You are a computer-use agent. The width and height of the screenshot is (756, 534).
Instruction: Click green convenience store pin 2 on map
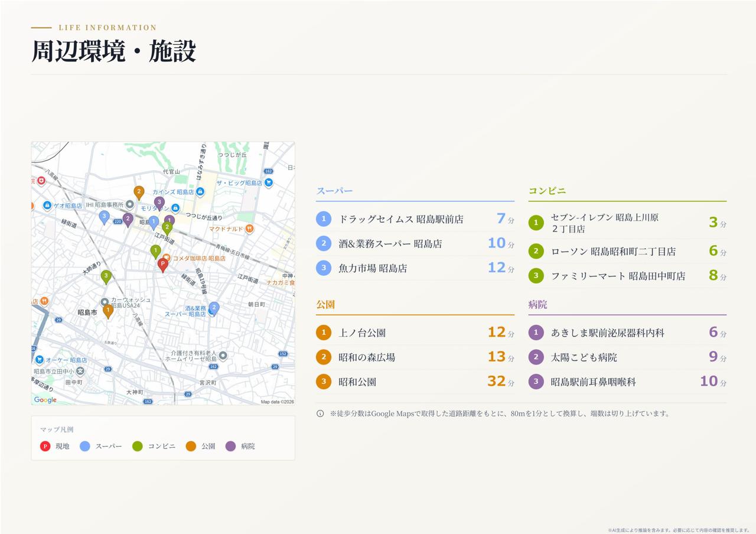coord(168,227)
